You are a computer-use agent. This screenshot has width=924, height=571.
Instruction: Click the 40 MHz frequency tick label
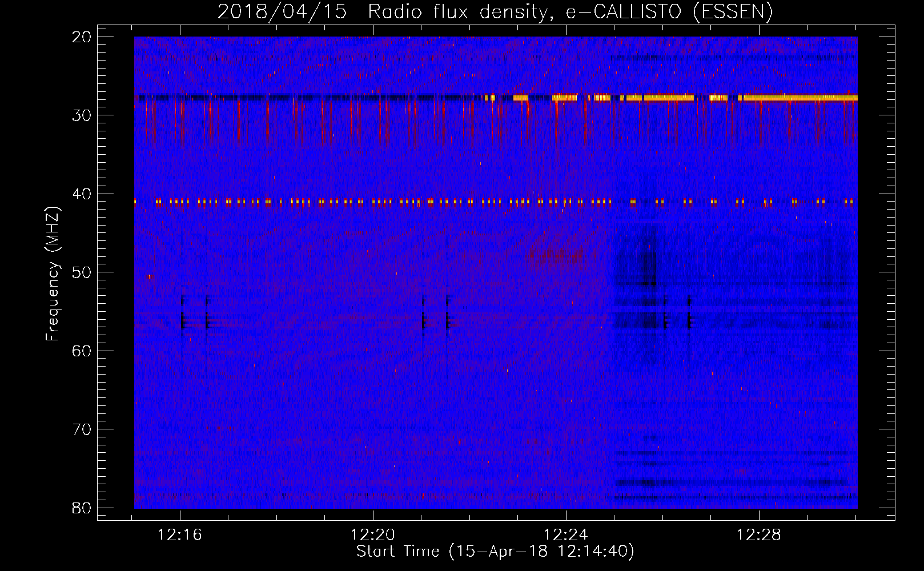(82, 194)
